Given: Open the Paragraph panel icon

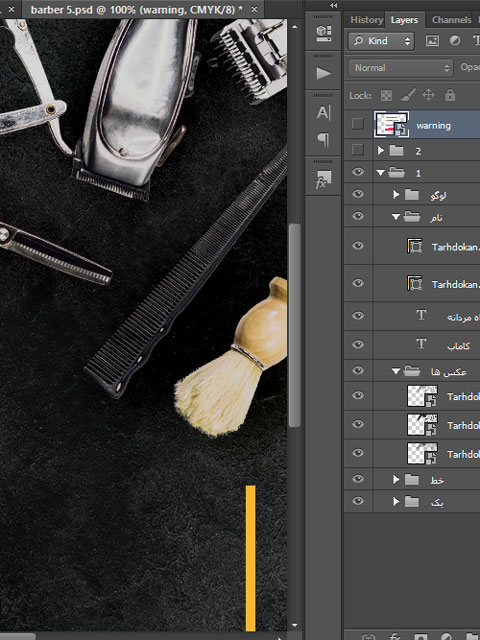Looking at the screenshot, I should point(323,140).
